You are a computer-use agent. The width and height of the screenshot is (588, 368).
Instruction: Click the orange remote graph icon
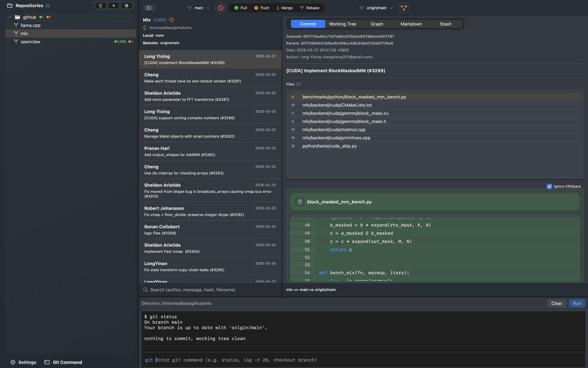click(404, 8)
